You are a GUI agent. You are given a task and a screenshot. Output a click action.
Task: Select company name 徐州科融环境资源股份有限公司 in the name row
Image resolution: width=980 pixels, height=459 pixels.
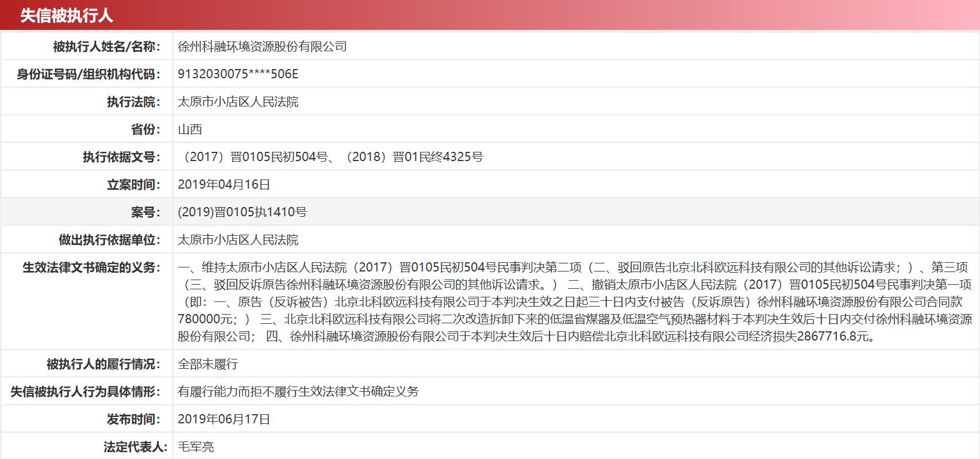coord(262,47)
